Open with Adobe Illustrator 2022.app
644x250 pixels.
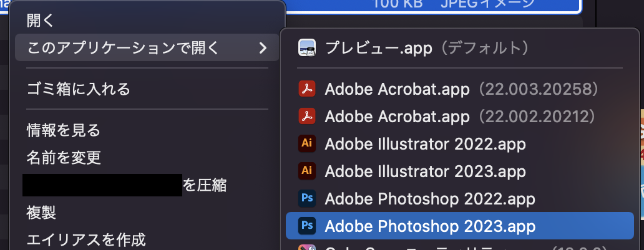(425, 144)
